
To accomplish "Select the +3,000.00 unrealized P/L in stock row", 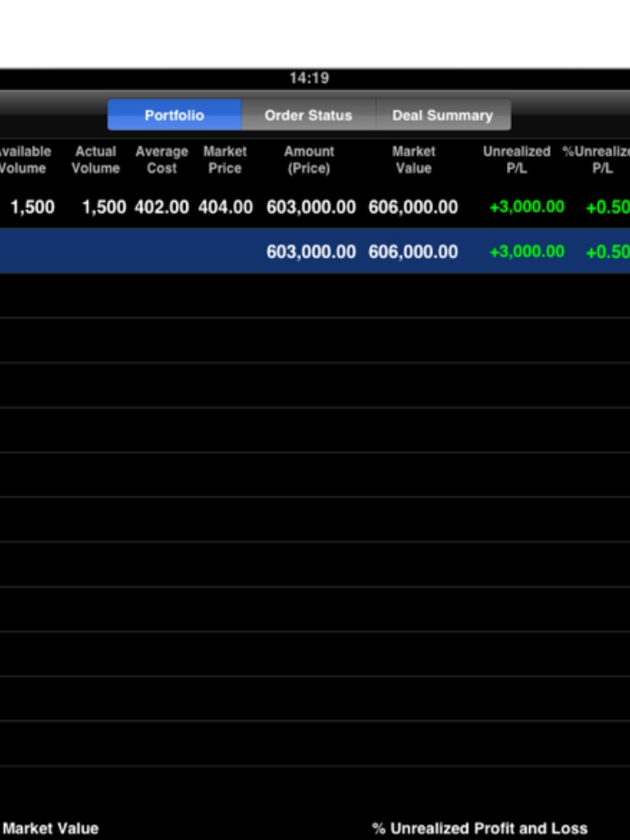I will point(527,207).
